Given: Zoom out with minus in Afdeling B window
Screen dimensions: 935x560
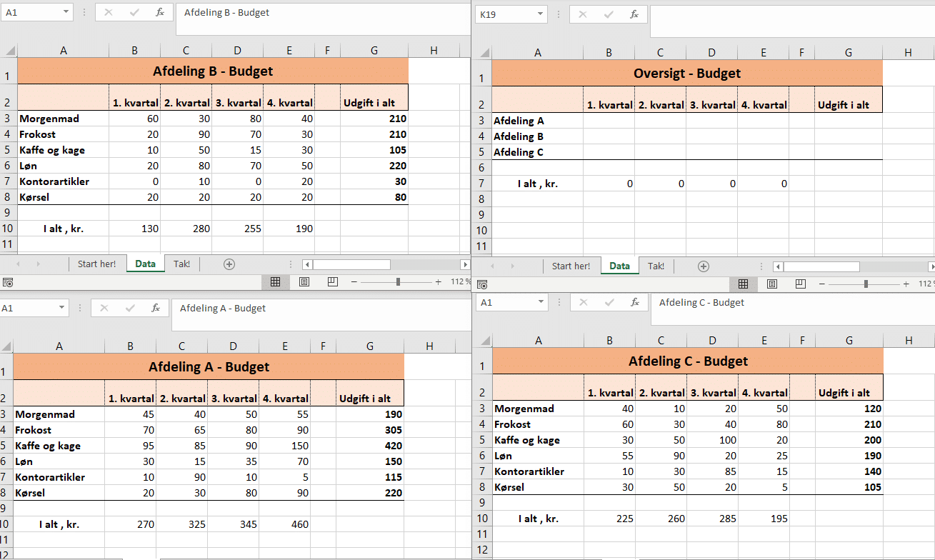Looking at the screenshot, I should (x=354, y=282).
